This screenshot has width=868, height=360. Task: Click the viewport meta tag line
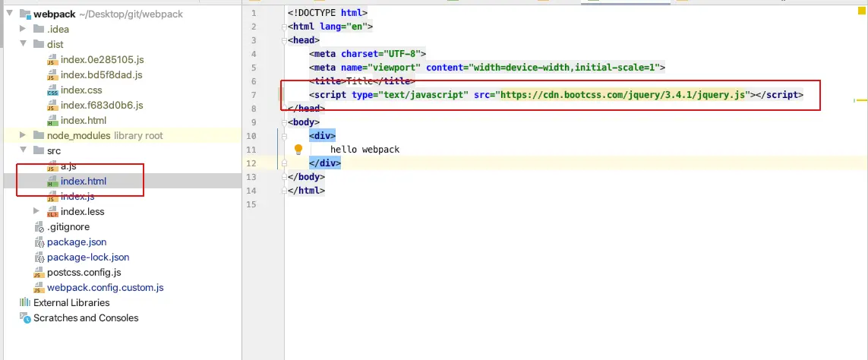point(487,68)
